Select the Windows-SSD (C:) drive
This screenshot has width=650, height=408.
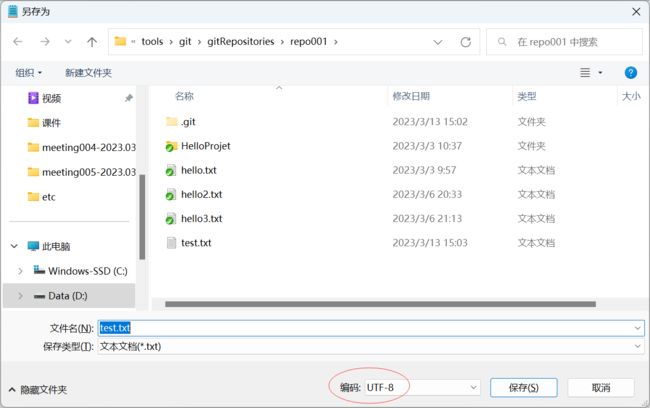87,271
